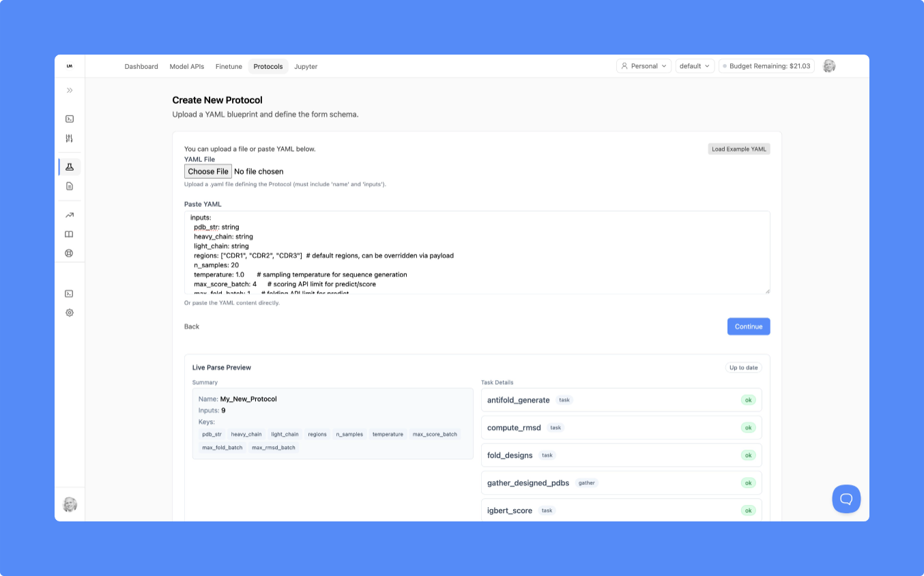
Task: Click the max_rmsd_batch key chip
Action: (x=274, y=448)
